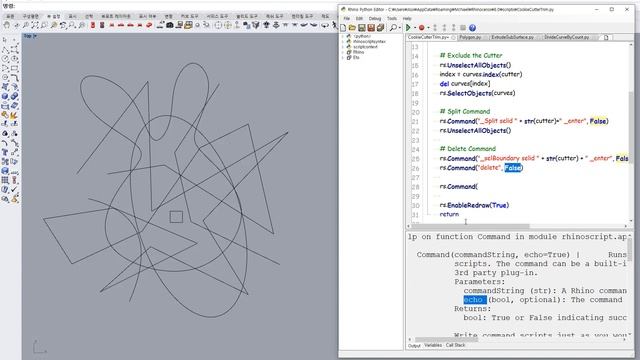Click the Zoom Extents icon in Rhino toolbar

[x=35, y=25]
